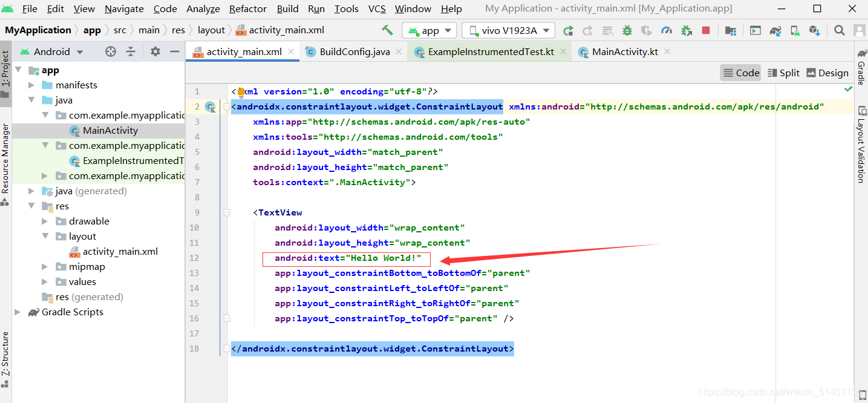
Task: Open the app run configuration dropdown
Action: coord(429,30)
